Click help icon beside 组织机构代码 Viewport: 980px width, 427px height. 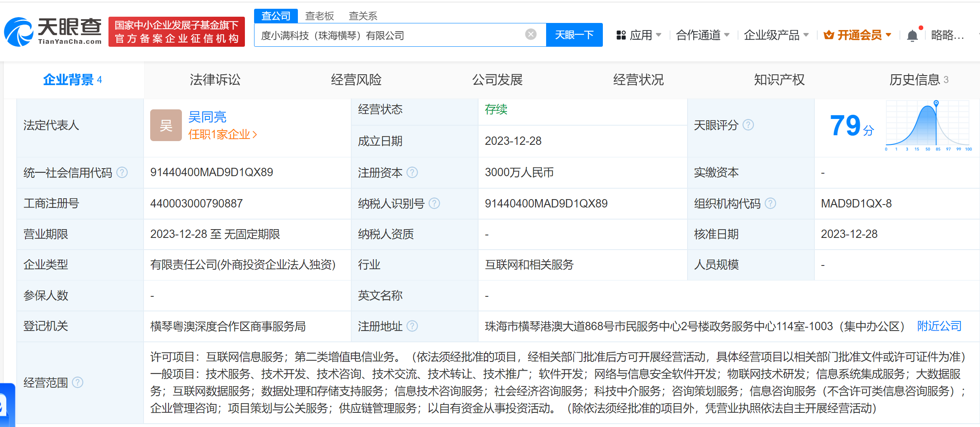click(770, 204)
